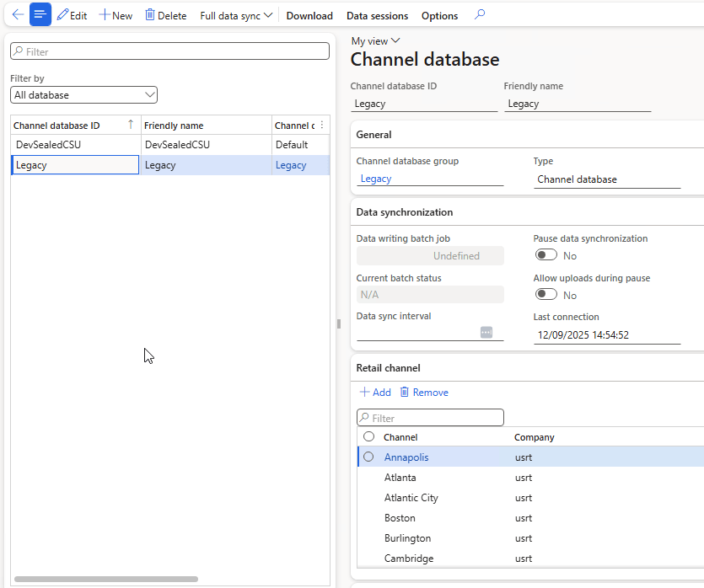Open the search magnifier in toolbar
This screenshot has height=588, width=704.
tap(480, 15)
